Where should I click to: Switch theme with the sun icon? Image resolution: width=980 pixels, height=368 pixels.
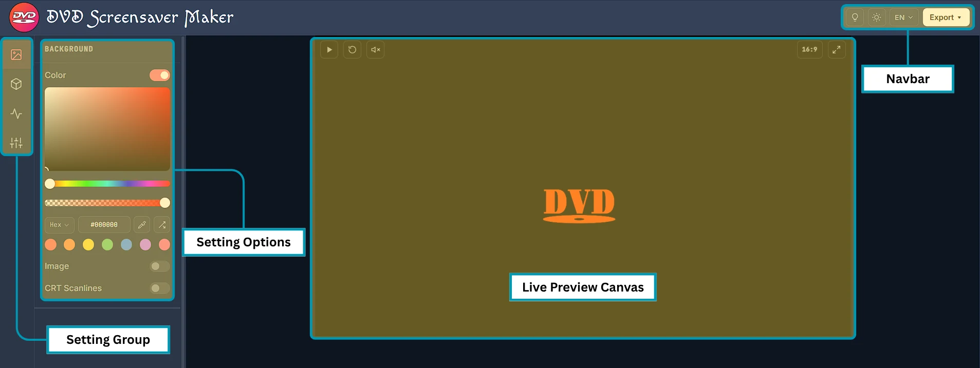point(877,17)
